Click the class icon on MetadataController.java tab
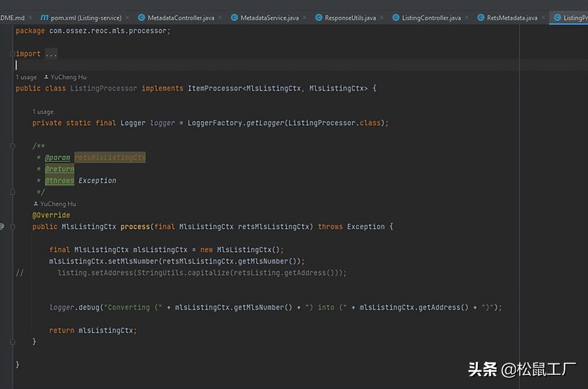 pos(141,18)
